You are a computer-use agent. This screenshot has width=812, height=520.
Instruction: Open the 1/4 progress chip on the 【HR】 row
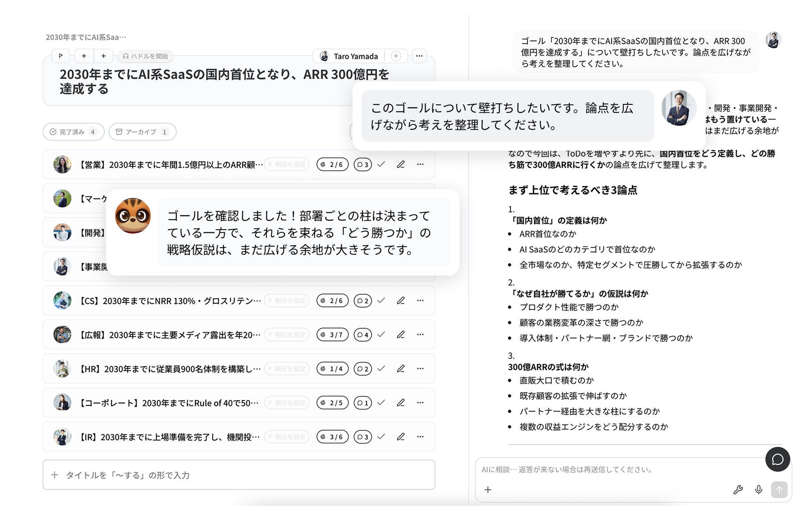(x=332, y=369)
